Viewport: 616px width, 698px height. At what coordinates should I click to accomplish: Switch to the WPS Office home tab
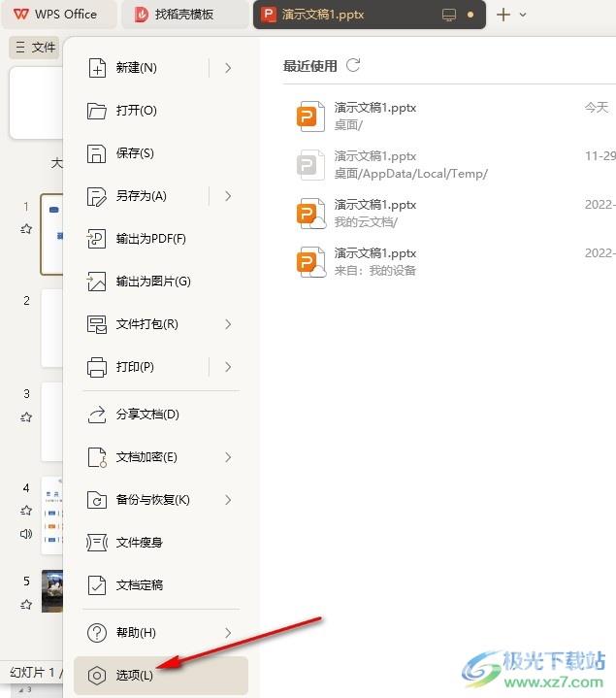coord(59,15)
